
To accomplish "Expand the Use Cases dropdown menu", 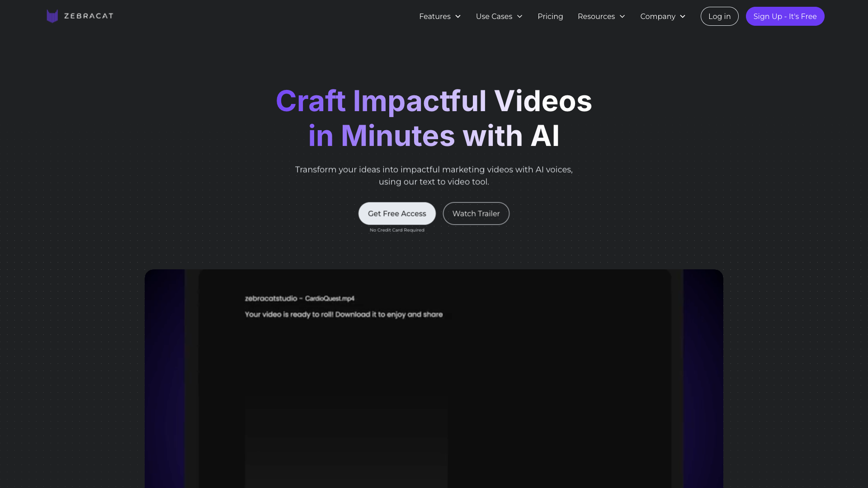I will [x=499, y=16].
